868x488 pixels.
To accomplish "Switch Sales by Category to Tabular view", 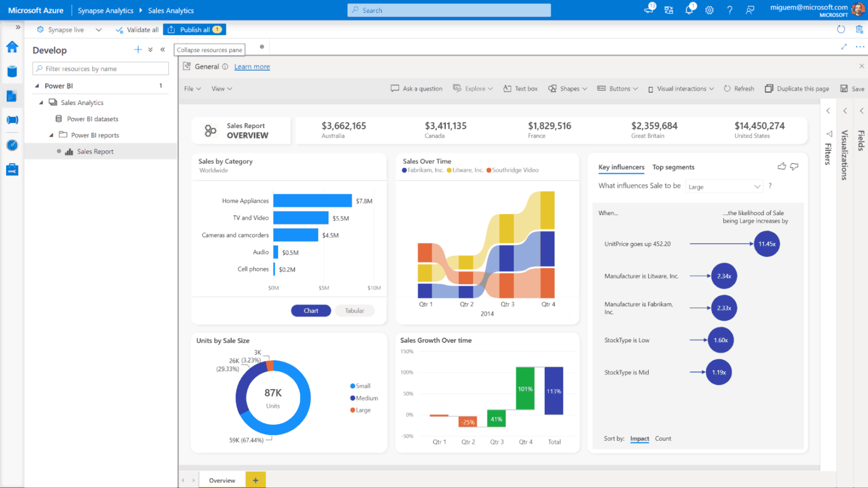I will click(x=354, y=310).
